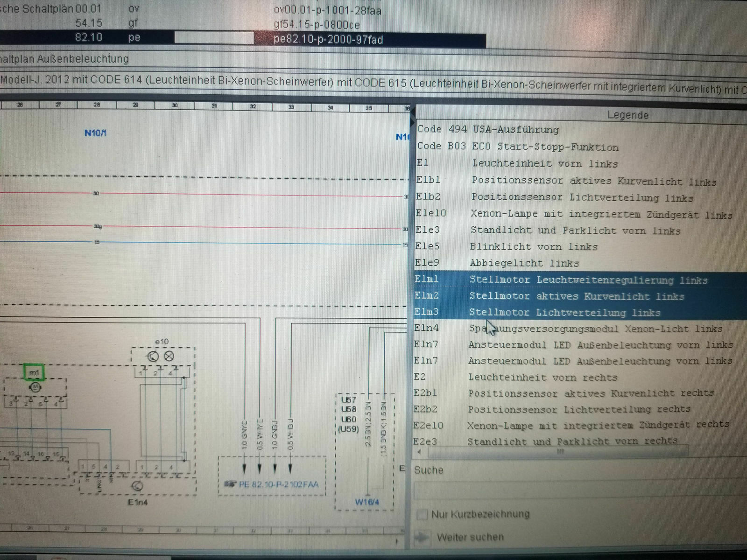The width and height of the screenshot is (747, 560).
Task: Click the e10 xenon lamp symbol
Action: 161,357
